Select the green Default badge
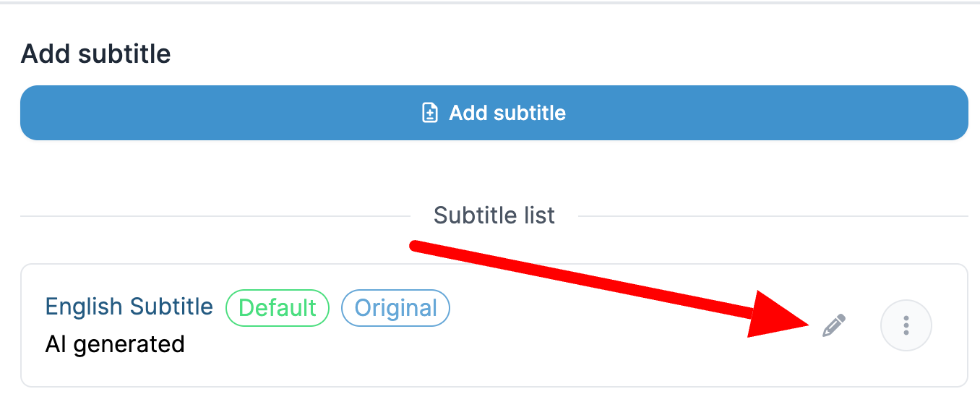Viewport: 980px width, 402px height. [x=278, y=308]
